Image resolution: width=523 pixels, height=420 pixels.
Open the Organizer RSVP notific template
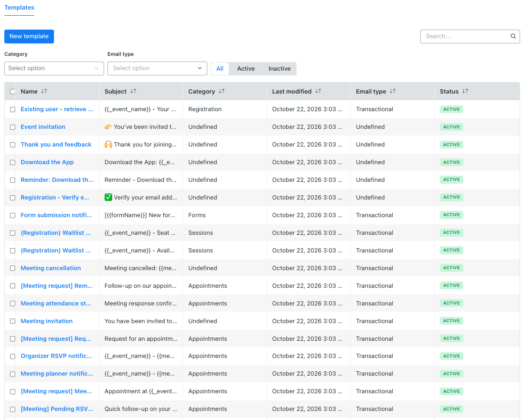tap(56, 356)
